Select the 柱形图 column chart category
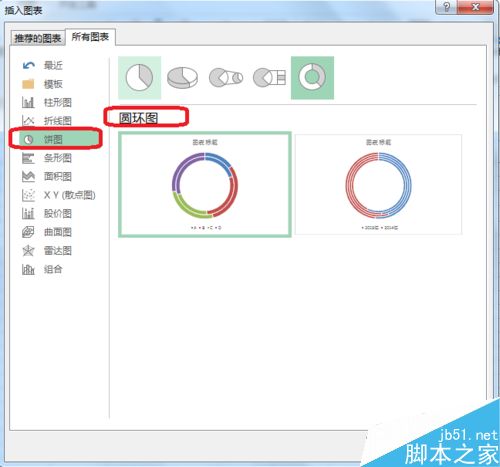500x467 pixels. pyautogui.click(x=47, y=102)
